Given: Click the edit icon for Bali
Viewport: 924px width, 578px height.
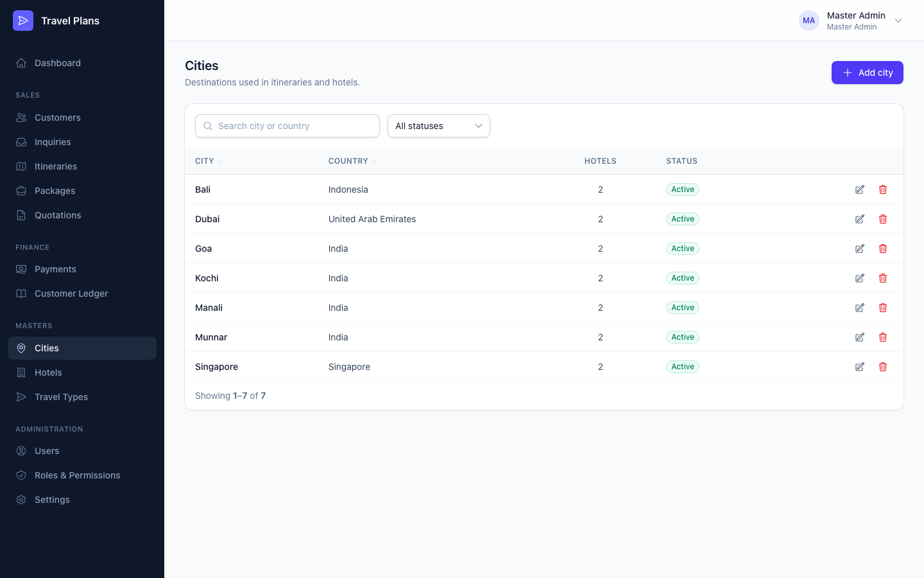Looking at the screenshot, I should point(860,189).
